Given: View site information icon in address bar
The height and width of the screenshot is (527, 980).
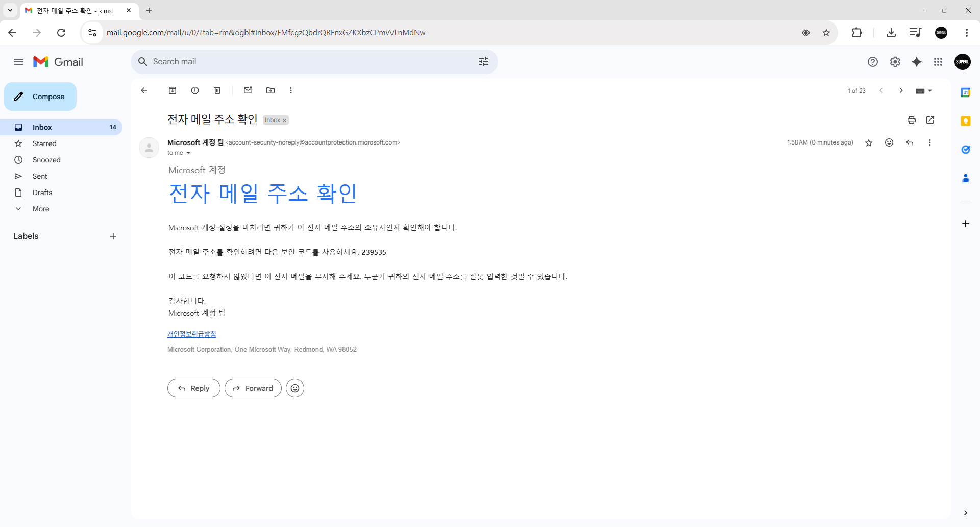Looking at the screenshot, I should tap(92, 33).
